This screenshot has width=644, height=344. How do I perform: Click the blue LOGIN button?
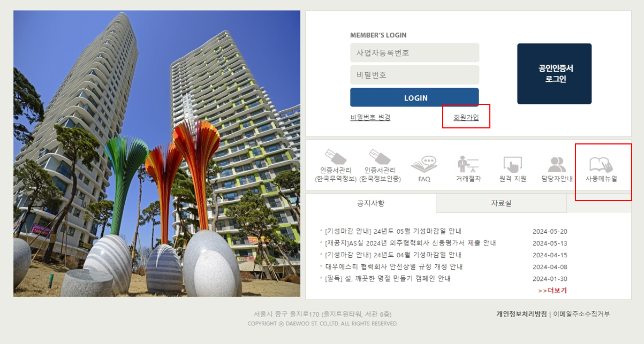coord(415,98)
